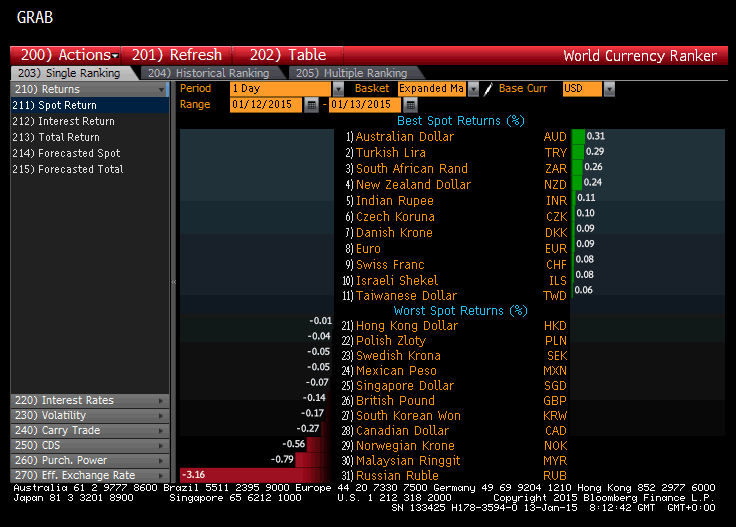Click the pencil edit basket icon
The image size is (736, 527).
click(x=488, y=89)
